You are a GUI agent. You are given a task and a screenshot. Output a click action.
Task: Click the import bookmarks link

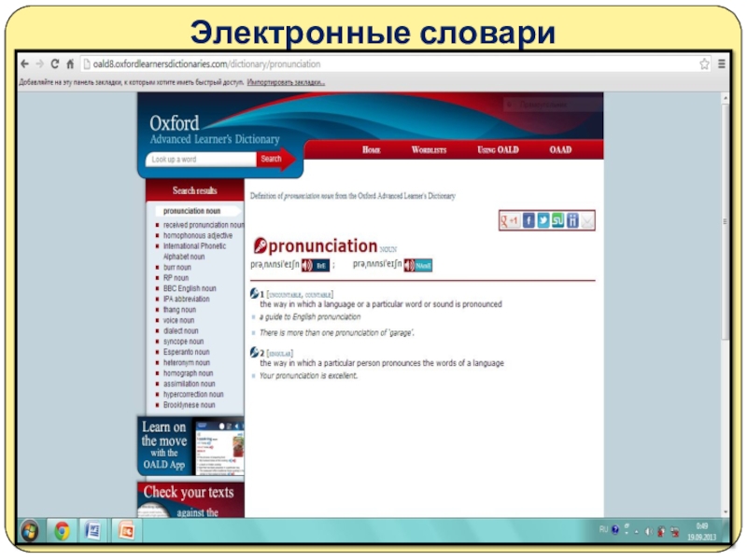coord(286,82)
